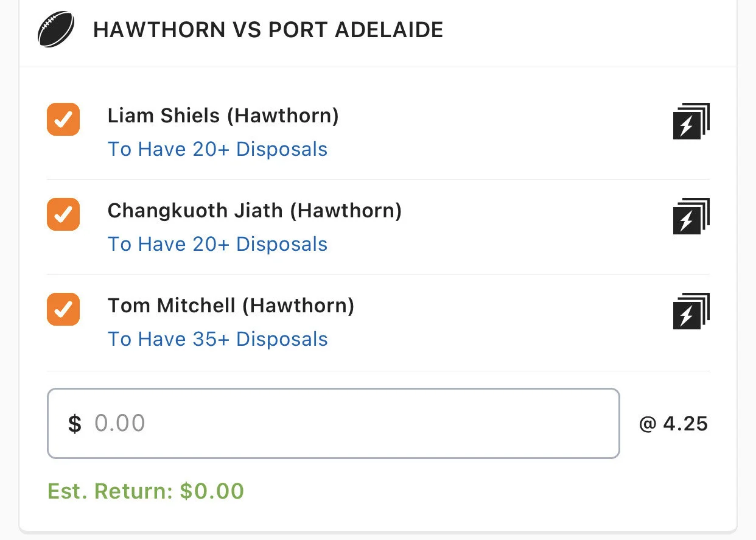
Task: Click the @ 4.25 odds value
Action: pos(673,424)
